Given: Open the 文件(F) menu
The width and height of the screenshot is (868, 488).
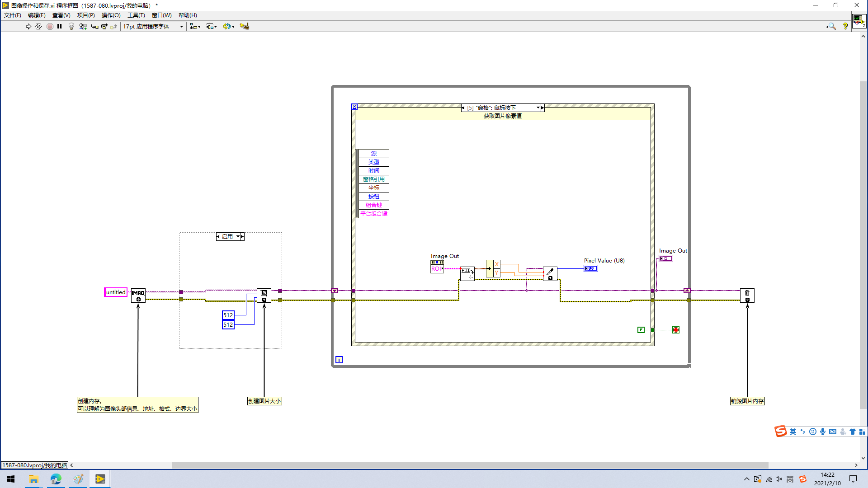Looking at the screenshot, I should 12,15.
